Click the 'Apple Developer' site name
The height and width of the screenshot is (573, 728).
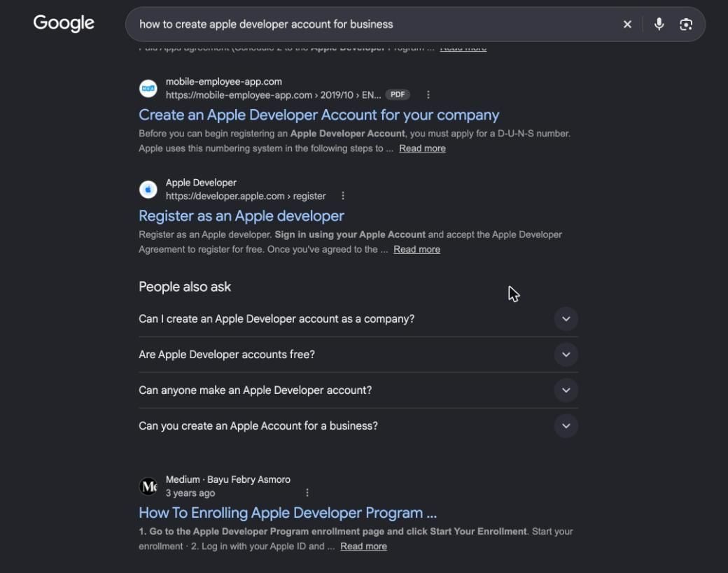click(x=201, y=183)
